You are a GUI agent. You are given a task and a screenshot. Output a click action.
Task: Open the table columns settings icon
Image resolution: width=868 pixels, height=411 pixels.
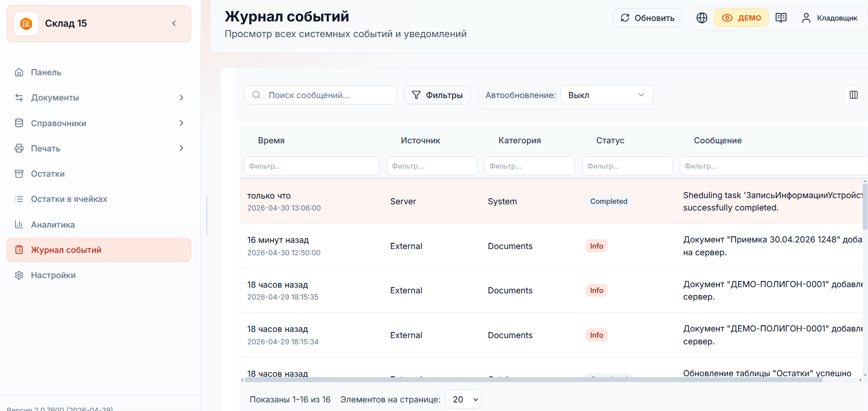(854, 95)
